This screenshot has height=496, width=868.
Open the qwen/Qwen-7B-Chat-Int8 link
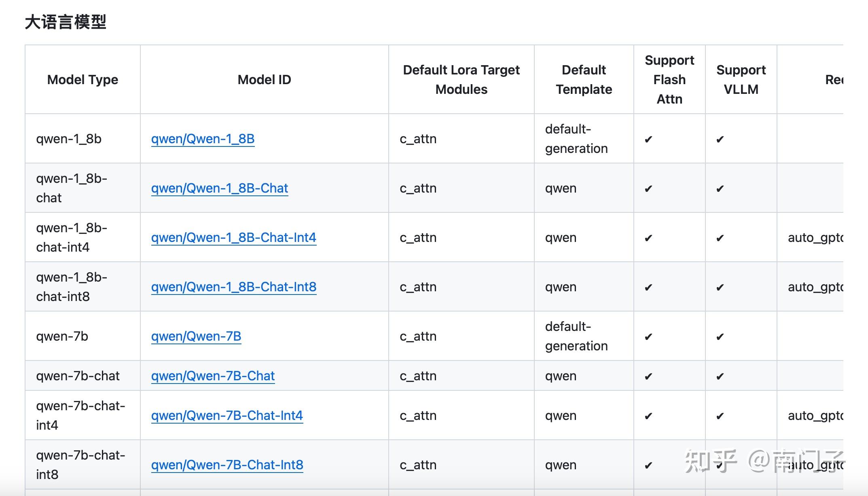(227, 465)
